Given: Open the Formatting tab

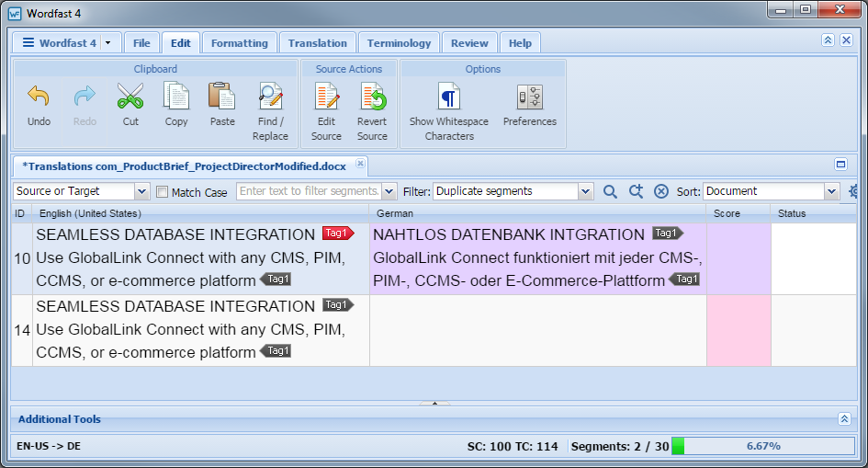Looking at the screenshot, I should click(x=239, y=42).
